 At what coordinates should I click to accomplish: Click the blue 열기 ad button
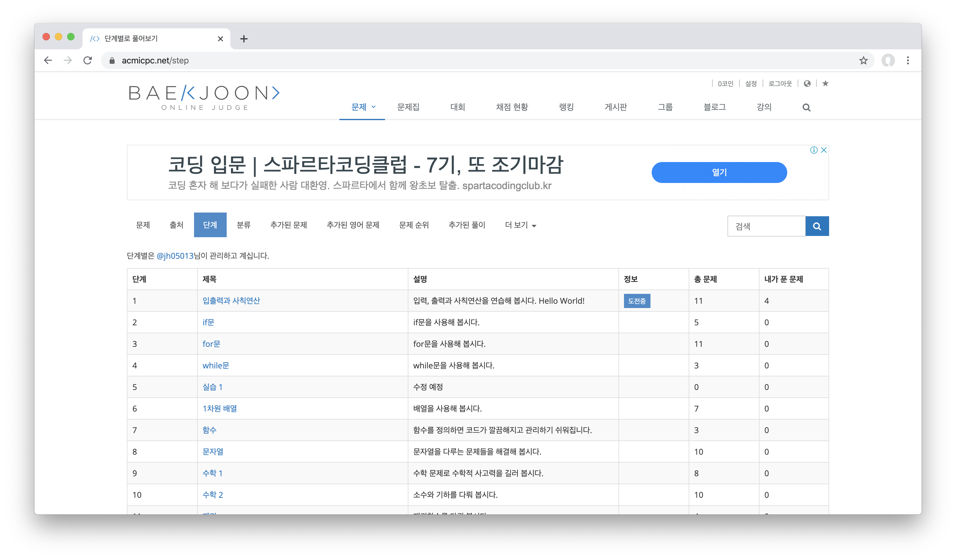(x=719, y=172)
